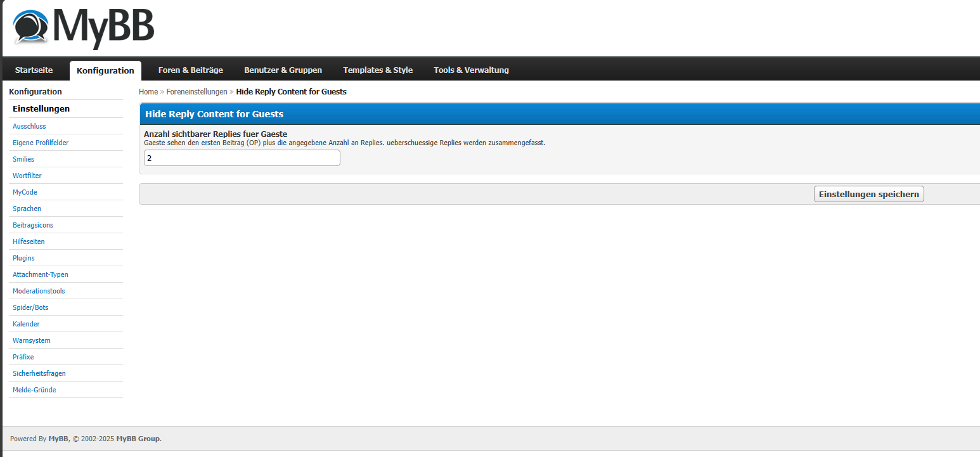
Task: Open the Startseite tab
Action: (34, 70)
